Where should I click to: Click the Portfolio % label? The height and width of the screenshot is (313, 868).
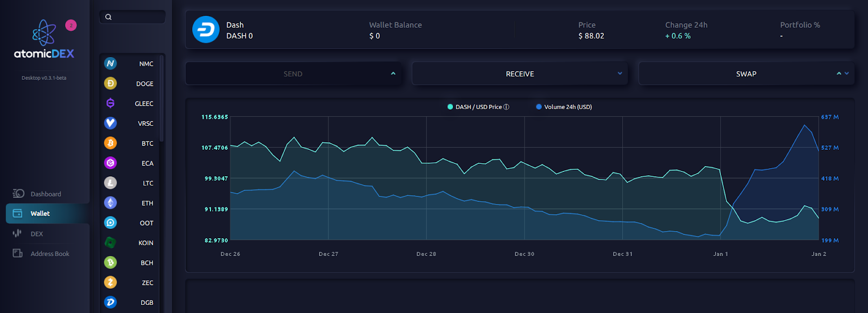(800, 25)
